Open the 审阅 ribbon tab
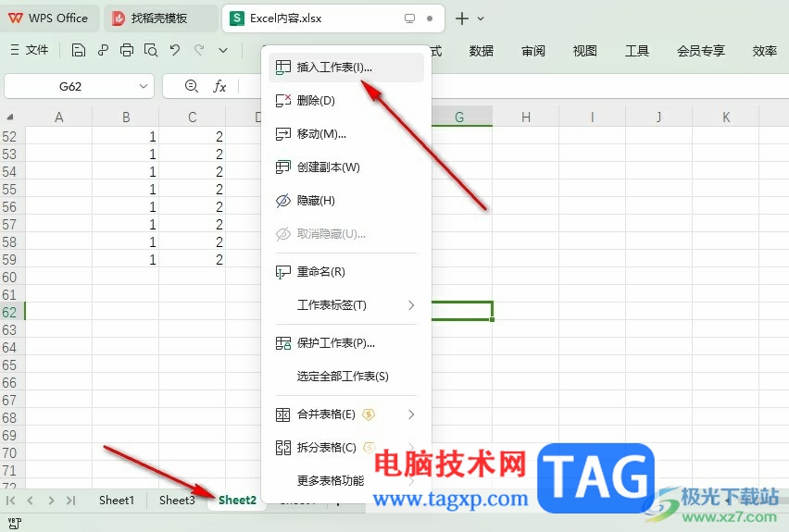The height and width of the screenshot is (532, 789). pos(533,51)
